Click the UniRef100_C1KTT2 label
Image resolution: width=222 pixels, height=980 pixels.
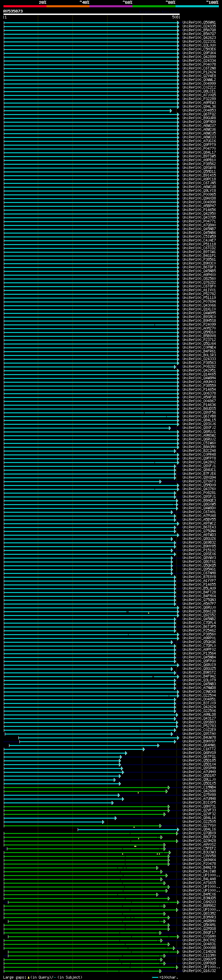[x=199, y=749]
